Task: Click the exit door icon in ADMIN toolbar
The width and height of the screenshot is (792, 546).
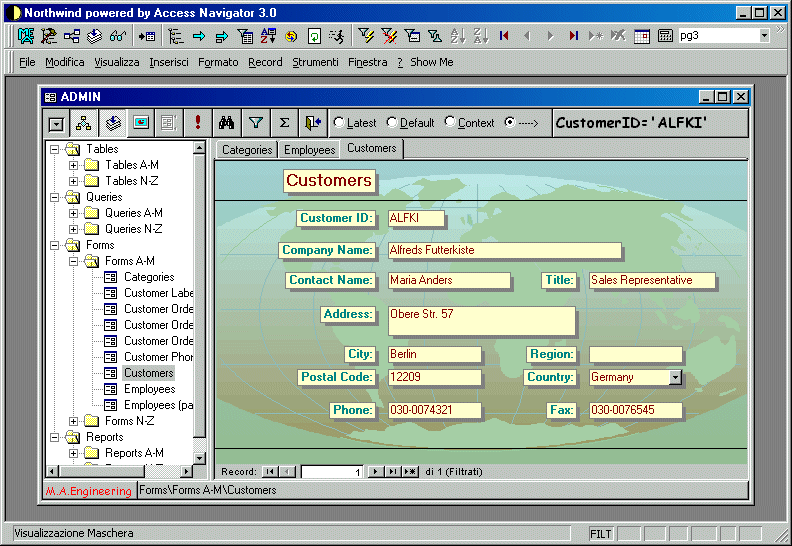Action: click(314, 123)
